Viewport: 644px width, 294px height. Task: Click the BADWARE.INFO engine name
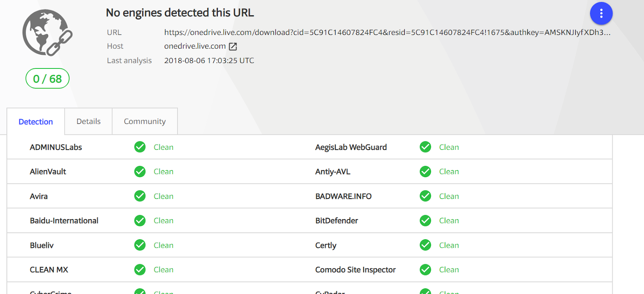(x=343, y=196)
